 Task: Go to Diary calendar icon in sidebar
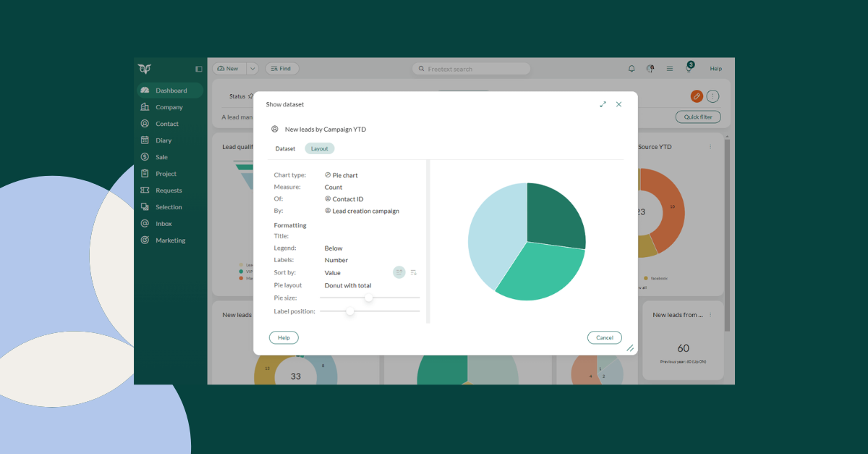(x=145, y=140)
